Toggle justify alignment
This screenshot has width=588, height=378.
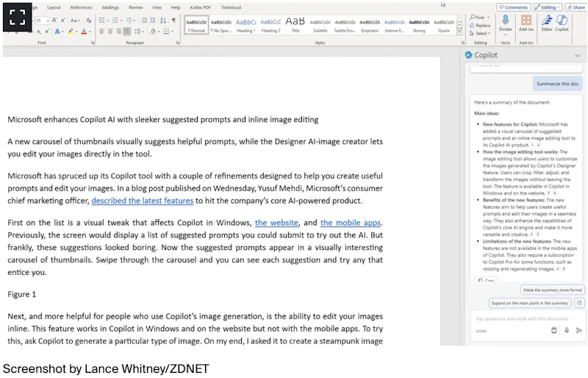click(x=127, y=32)
